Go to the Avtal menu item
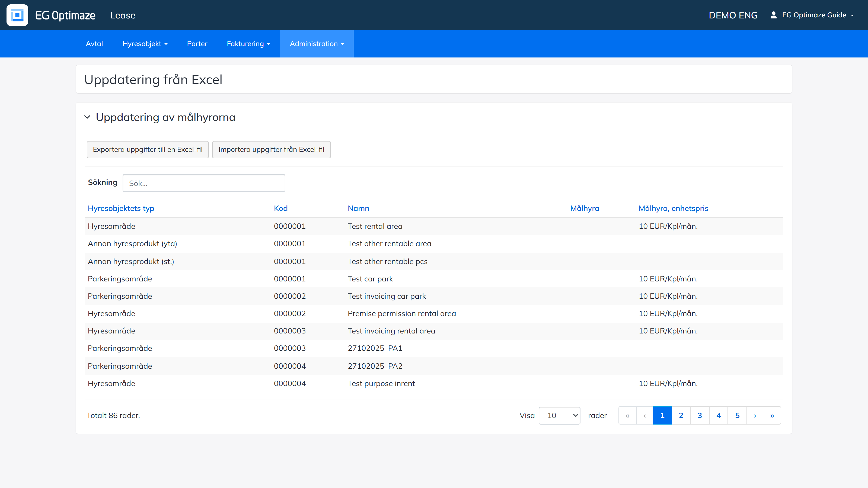The width and height of the screenshot is (868, 488). [94, 44]
